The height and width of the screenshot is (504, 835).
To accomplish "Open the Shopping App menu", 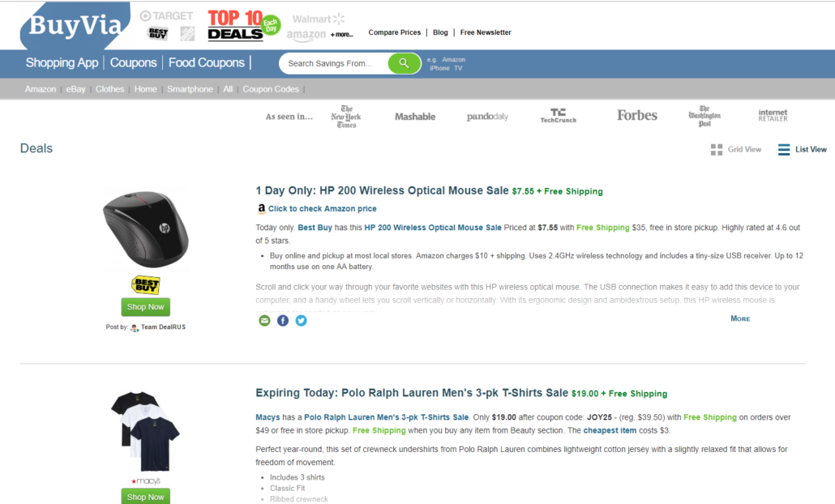I will point(62,63).
